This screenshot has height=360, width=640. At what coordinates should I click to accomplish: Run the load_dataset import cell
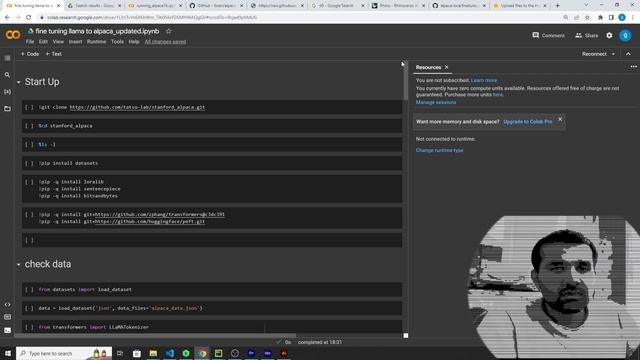(x=29, y=290)
